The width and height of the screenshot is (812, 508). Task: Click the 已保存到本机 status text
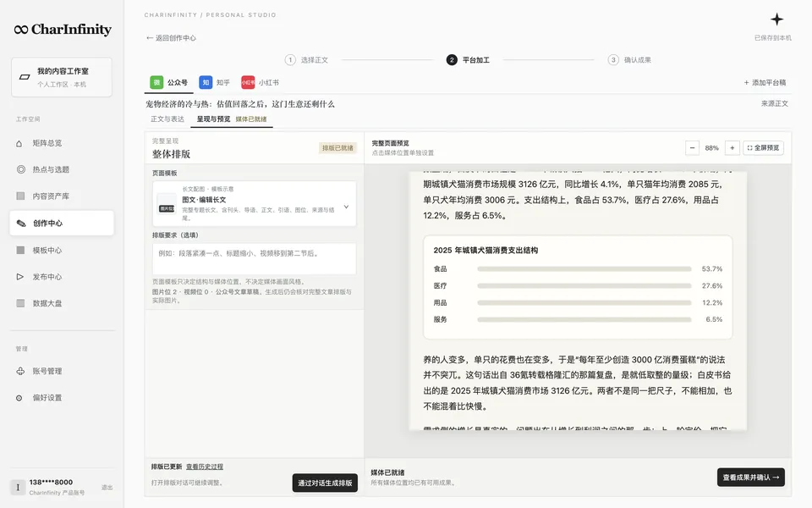[772, 38]
